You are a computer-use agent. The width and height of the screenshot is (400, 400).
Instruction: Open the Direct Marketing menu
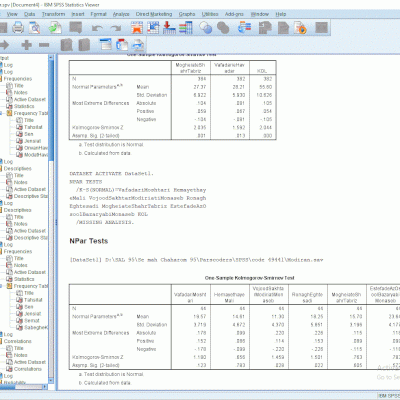click(154, 14)
